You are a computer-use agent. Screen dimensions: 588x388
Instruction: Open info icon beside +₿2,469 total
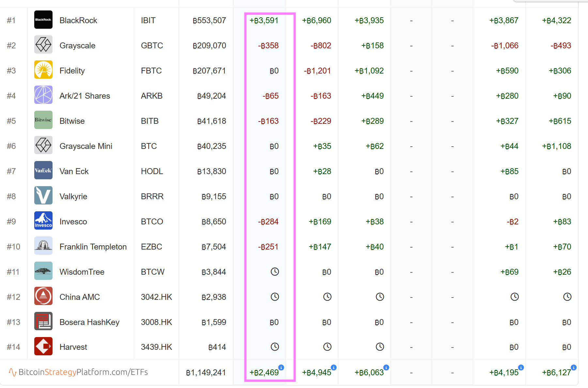(x=281, y=367)
